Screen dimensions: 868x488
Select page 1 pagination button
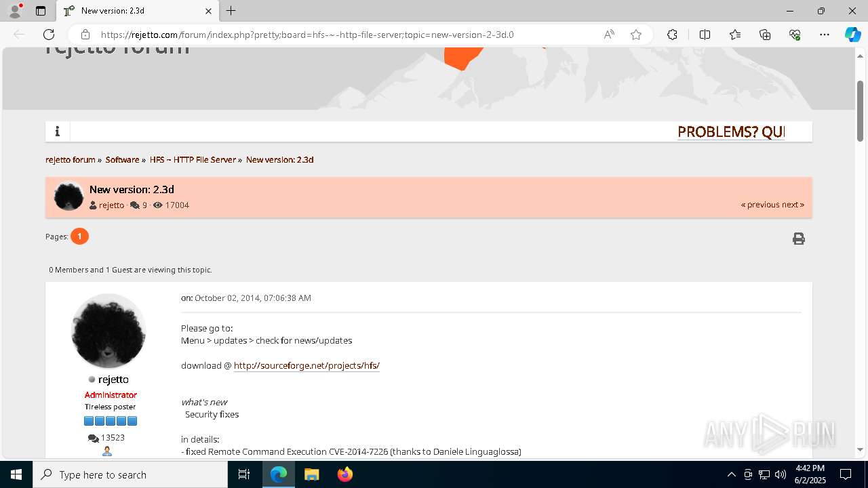coord(79,236)
